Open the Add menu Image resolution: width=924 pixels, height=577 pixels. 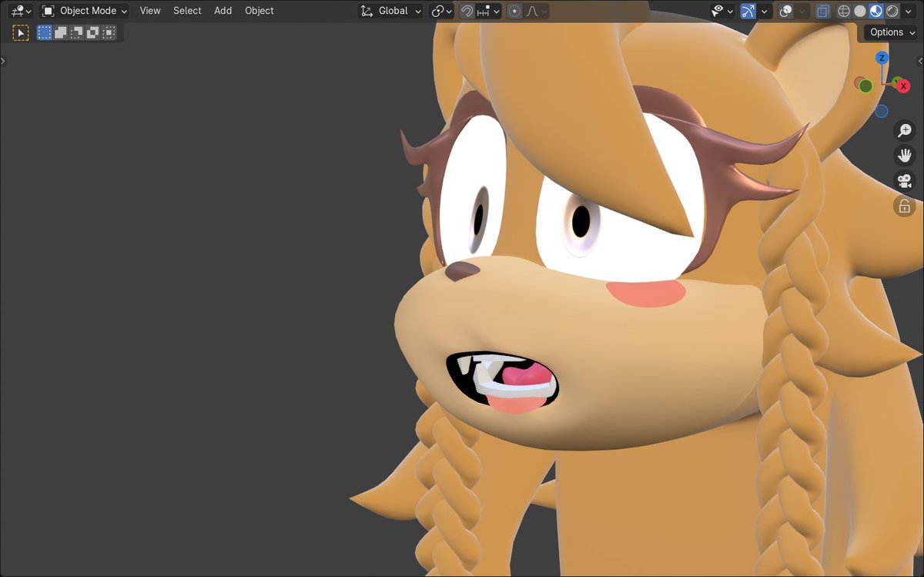tap(223, 11)
